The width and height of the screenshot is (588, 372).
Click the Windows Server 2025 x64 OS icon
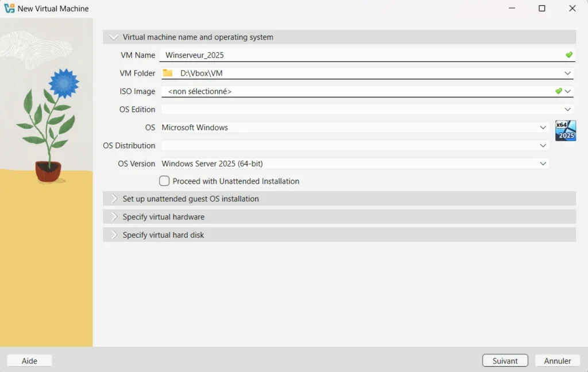point(566,130)
